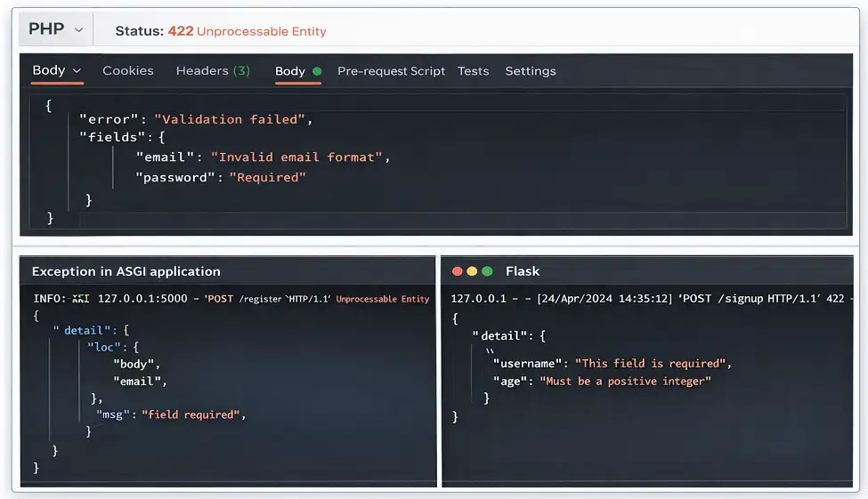
Task: Click the POST /signup log line in Flask
Action: (652, 299)
